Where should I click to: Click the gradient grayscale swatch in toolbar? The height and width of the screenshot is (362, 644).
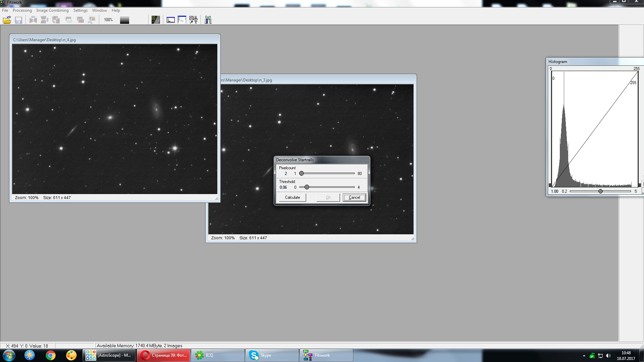point(124,20)
